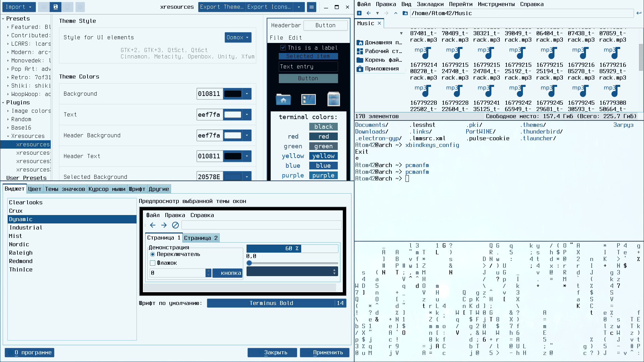
Task: Click the home folder icon in Oomox preview
Action: pyautogui.click(x=283, y=99)
